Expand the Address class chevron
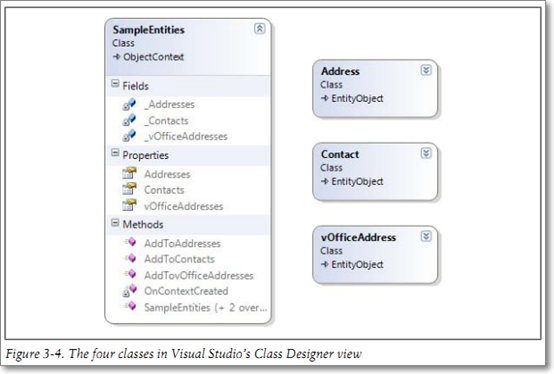This screenshot has width=554, height=374. click(x=426, y=70)
